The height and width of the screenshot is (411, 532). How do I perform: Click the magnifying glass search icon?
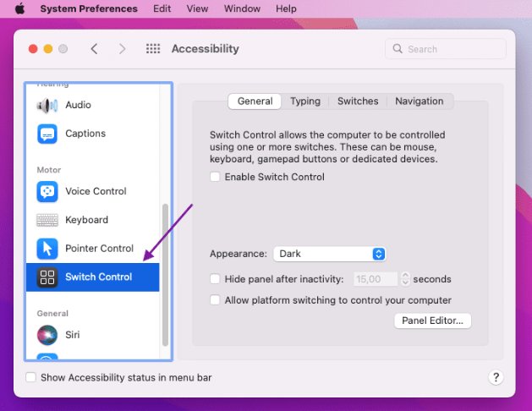[x=398, y=48]
